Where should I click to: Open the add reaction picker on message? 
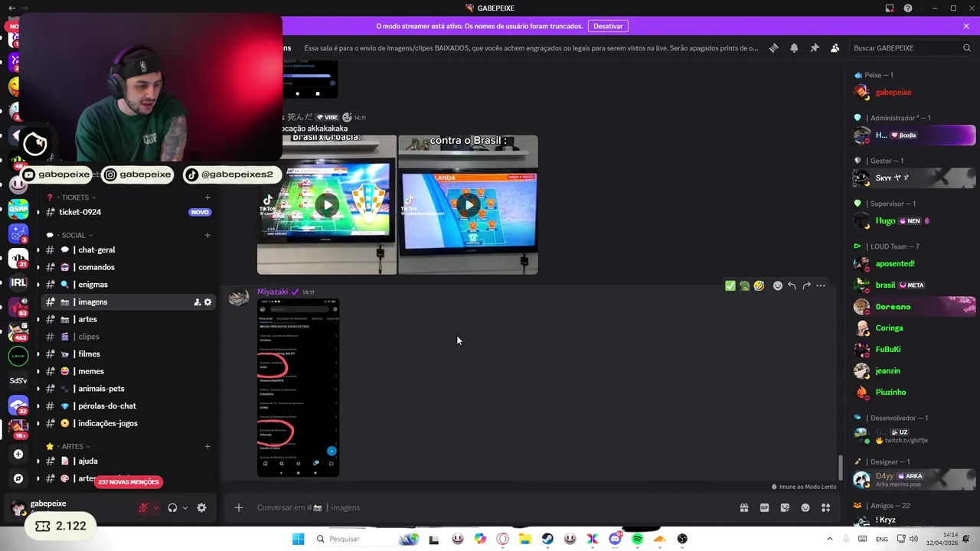pyautogui.click(x=778, y=285)
